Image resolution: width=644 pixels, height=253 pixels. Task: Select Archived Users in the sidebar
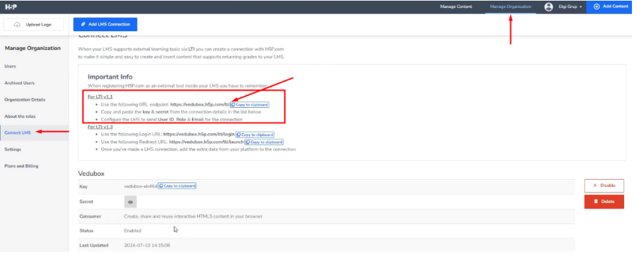(19, 83)
